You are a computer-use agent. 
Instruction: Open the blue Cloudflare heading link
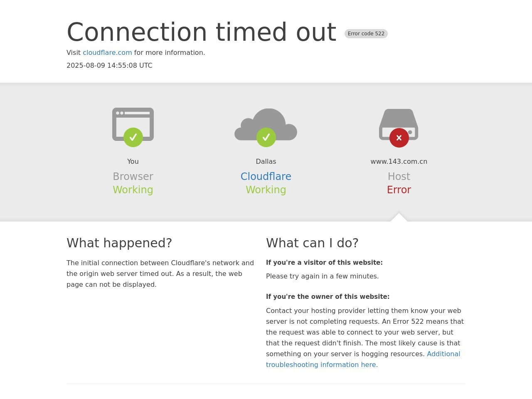point(266,177)
